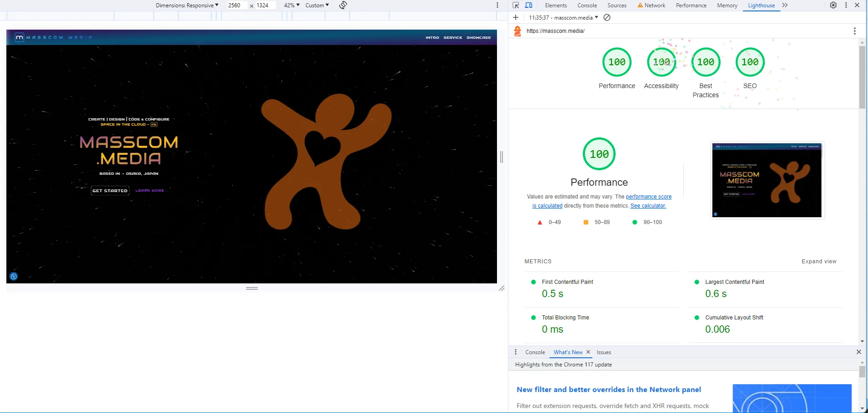Click the First Contentful Paint metric

[x=601, y=289]
